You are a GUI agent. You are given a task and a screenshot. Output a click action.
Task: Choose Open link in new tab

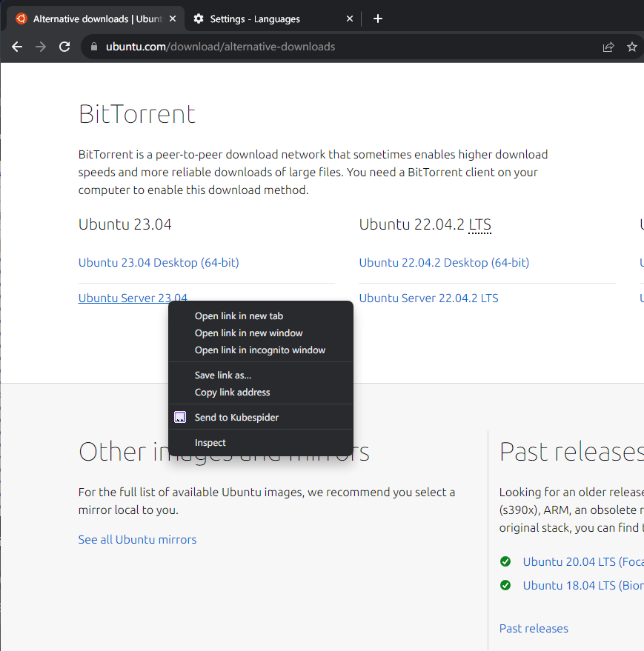click(x=261, y=316)
